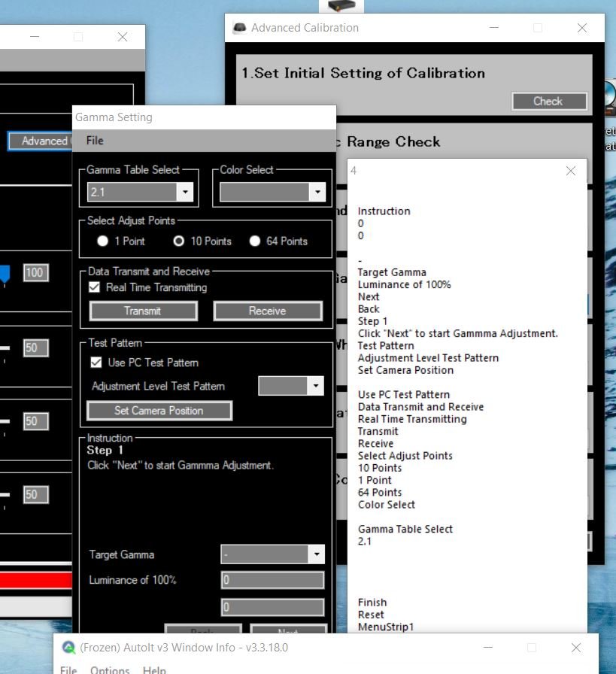
Task: Click the Advanced Calibration window title icon
Action: [239, 29]
